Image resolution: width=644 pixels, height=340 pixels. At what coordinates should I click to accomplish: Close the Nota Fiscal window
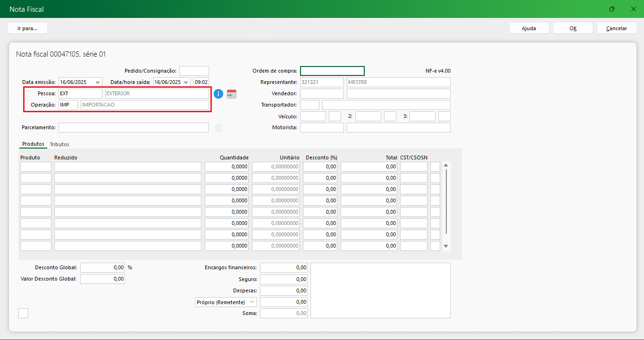tap(633, 9)
